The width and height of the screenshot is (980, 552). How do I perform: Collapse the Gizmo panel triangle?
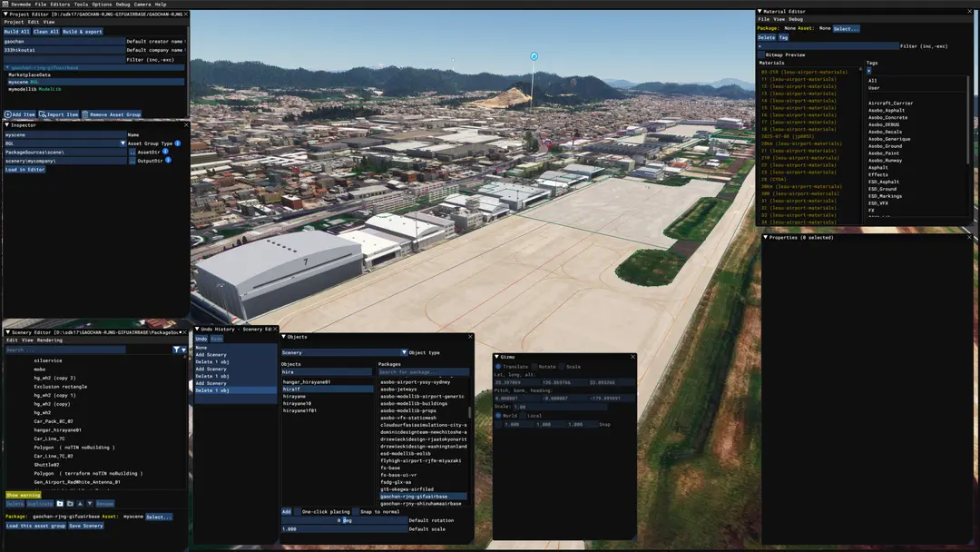coord(497,357)
